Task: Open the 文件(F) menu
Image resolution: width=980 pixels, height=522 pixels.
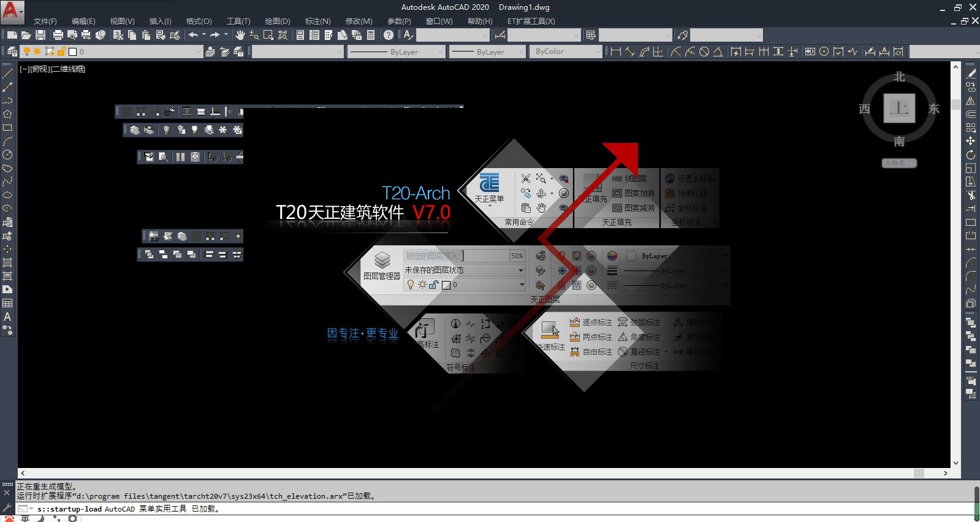Action: [x=45, y=21]
